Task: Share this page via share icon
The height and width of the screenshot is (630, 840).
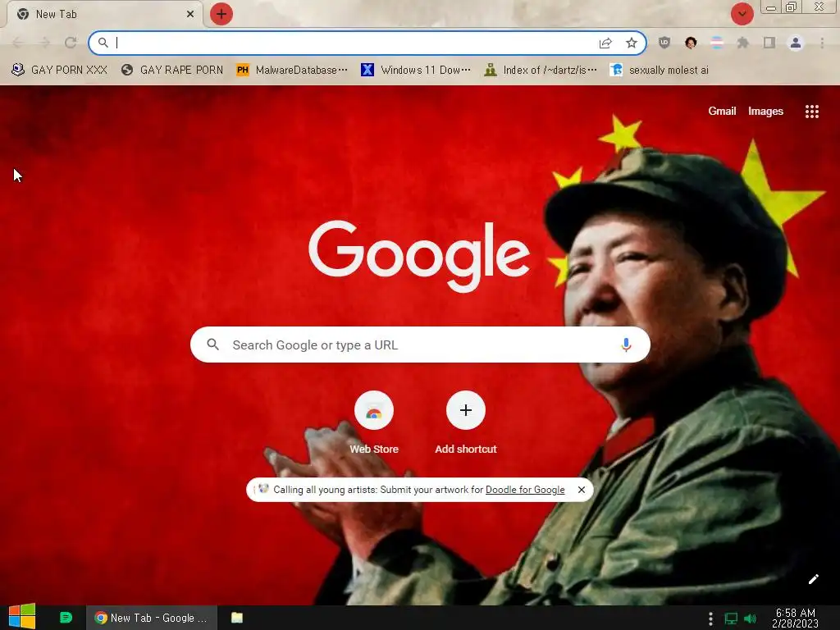Action: click(605, 43)
